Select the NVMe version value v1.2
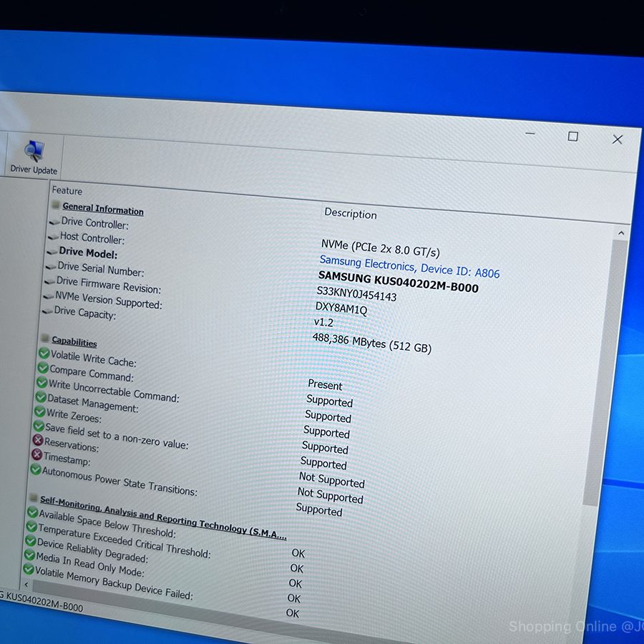 [x=323, y=322]
